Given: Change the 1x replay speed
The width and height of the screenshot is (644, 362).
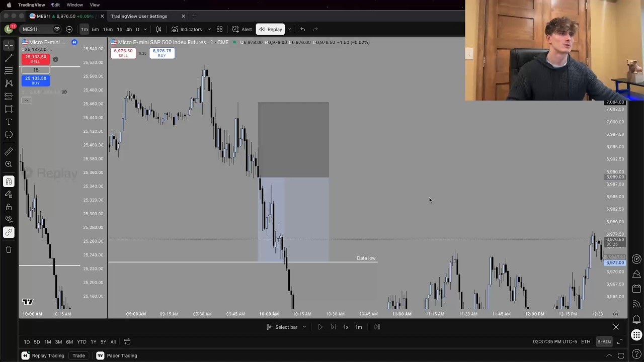Looking at the screenshot, I should pos(346,327).
